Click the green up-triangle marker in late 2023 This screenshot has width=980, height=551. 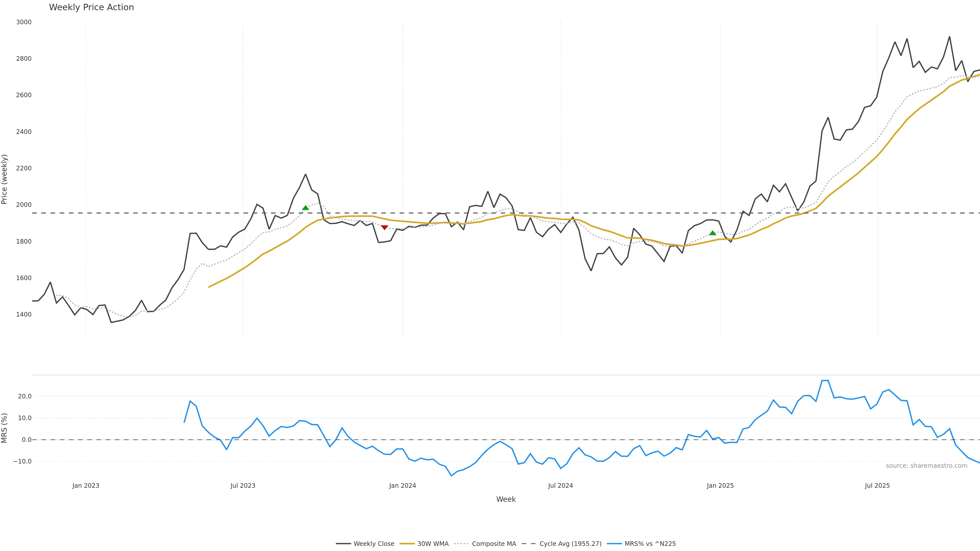pyautogui.click(x=305, y=208)
